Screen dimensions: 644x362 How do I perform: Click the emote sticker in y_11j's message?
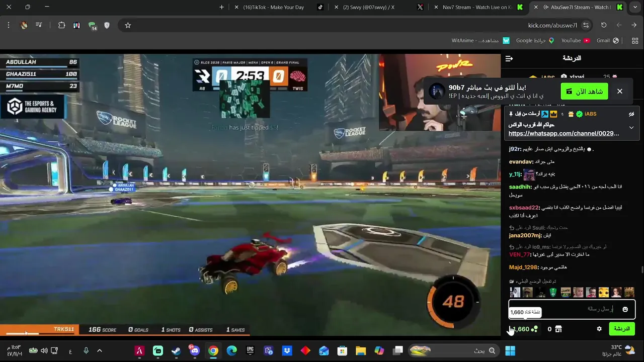529,174
